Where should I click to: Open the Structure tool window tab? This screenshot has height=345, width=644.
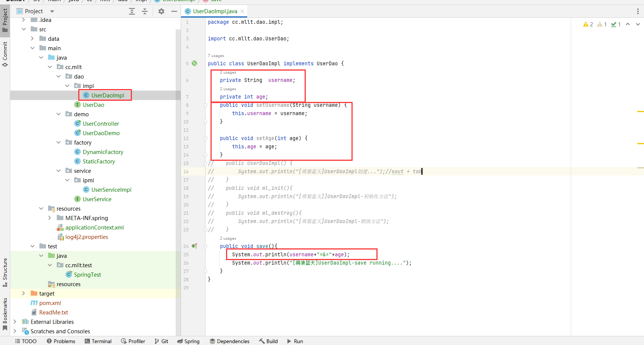tap(5, 272)
